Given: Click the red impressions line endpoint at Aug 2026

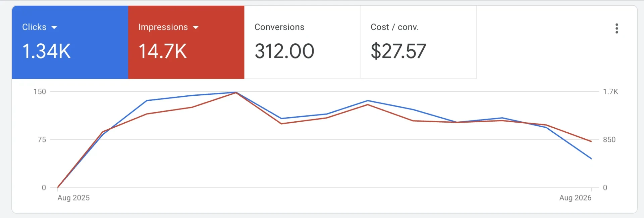Looking at the screenshot, I should pyautogui.click(x=591, y=141).
